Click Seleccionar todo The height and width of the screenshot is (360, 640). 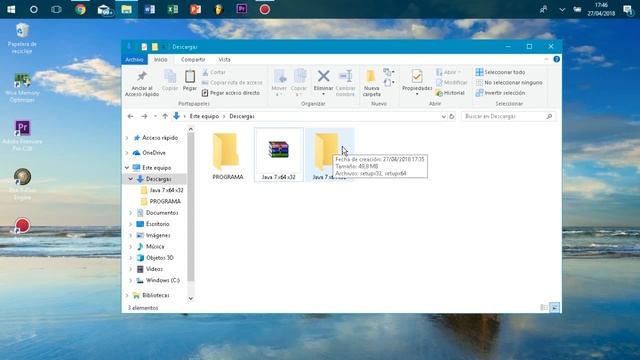coord(500,72)
